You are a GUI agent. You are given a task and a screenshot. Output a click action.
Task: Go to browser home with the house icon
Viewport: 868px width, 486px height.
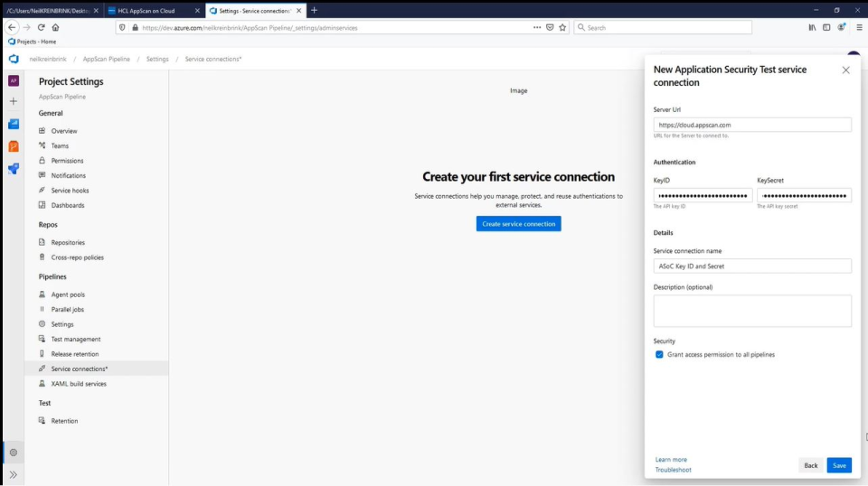coord(55,27)
